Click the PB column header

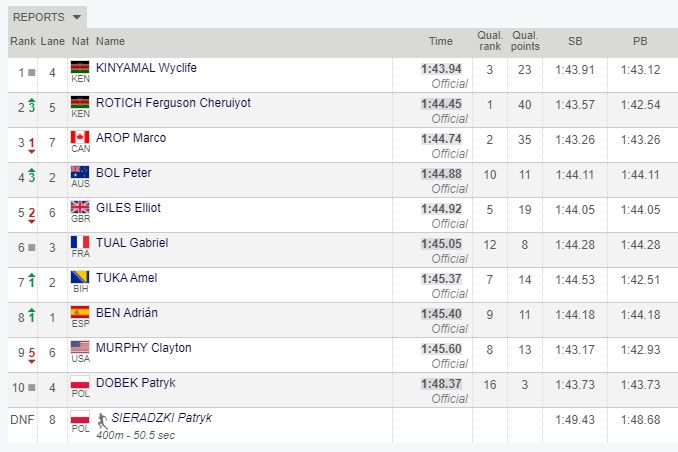640,42
